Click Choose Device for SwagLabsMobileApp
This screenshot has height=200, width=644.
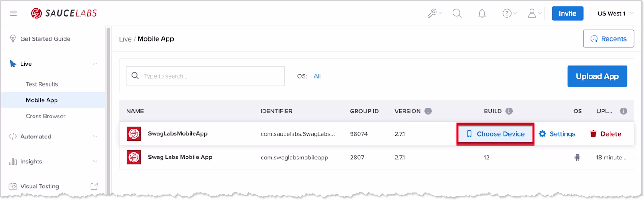(x=495, y=134)
